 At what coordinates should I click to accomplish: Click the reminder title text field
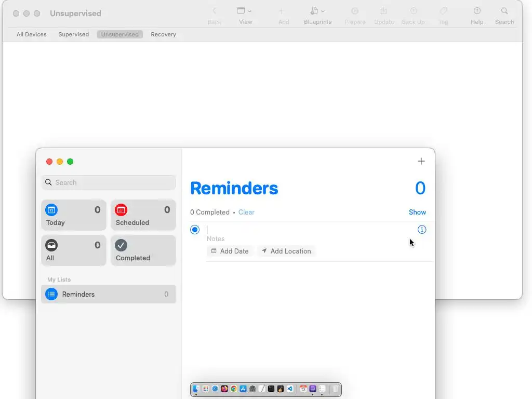tap(309, 230)
